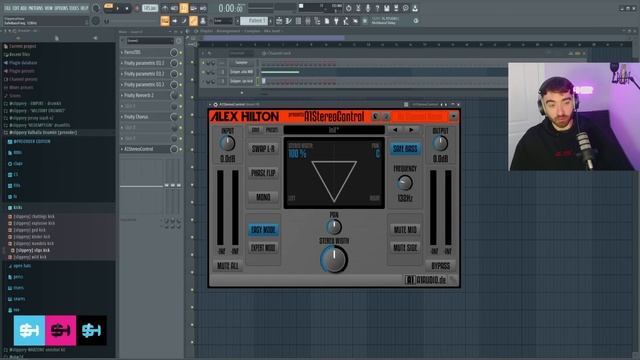640x360 pixels.
Task: Click the Stereo Width knob
Action: pyautogui.click(x=334, y=260)
